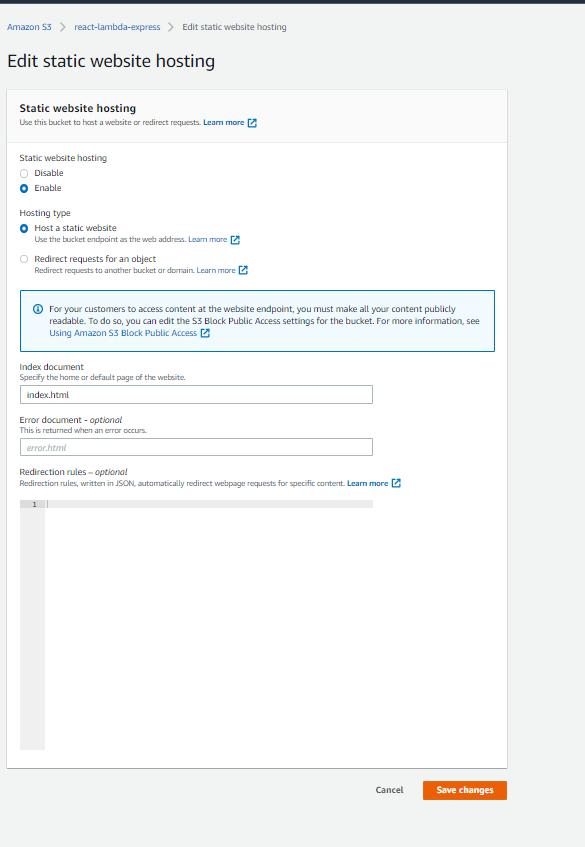The width and height of the screenshot is (585, 847).
Task: Click into the Redirection rules JSON editor
Action: (x=210, y=624)
